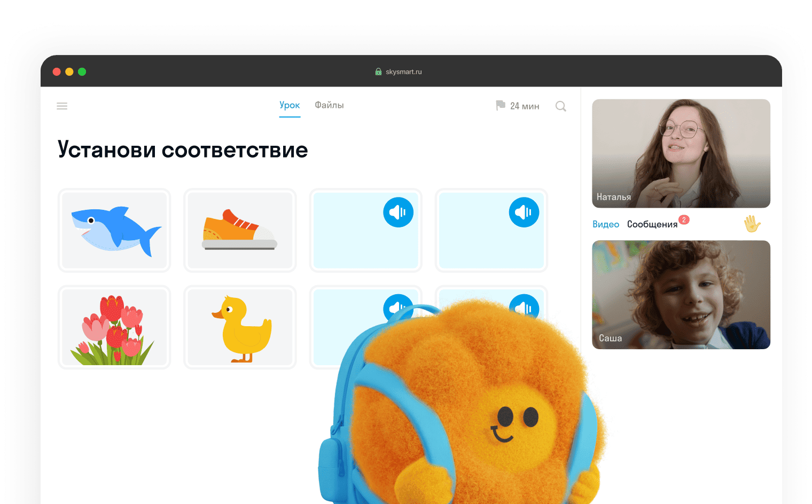Viewport: 812px width, 504px height.
Task: Click the 24 мин timer text
Action: click(x=525, y=106)
